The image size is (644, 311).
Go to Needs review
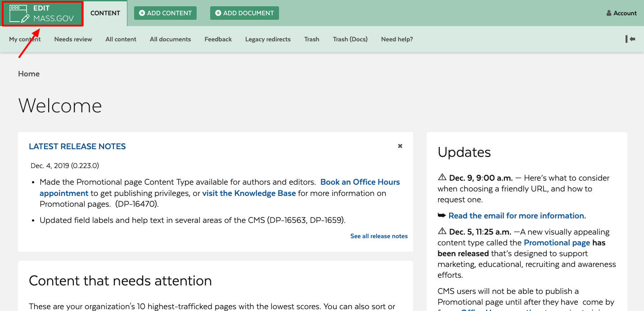point(73,39)
